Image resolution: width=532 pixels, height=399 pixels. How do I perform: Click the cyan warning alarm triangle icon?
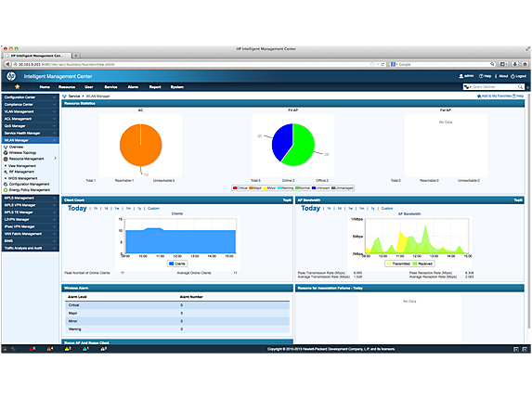(x=84, y=349)
